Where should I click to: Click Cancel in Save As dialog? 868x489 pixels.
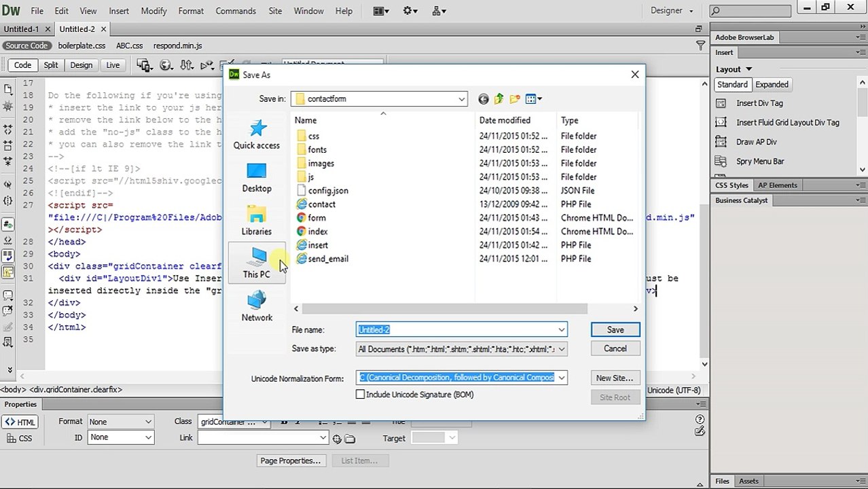tap(615, 349)
